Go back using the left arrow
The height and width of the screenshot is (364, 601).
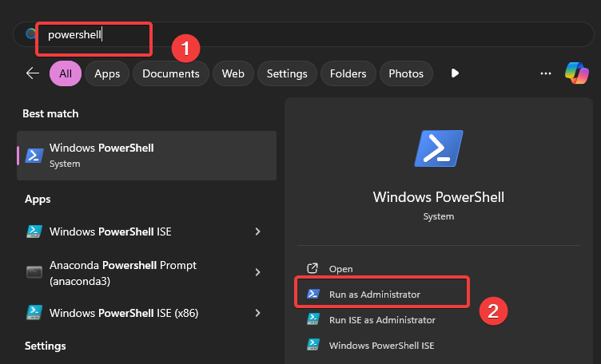click(33, 73)
